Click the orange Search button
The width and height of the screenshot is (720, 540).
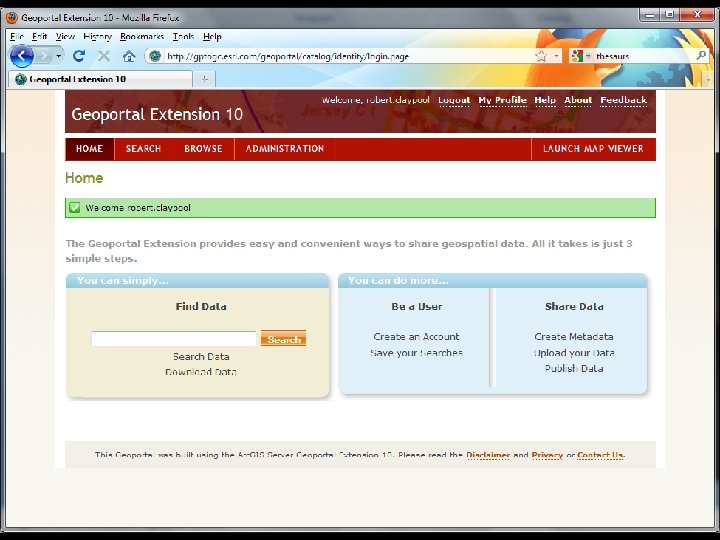(283, 339)
